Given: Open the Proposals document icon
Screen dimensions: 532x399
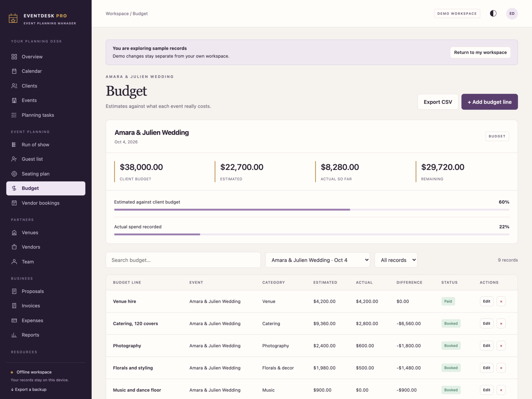Looking at the screenshot, I should click(14, 291).
